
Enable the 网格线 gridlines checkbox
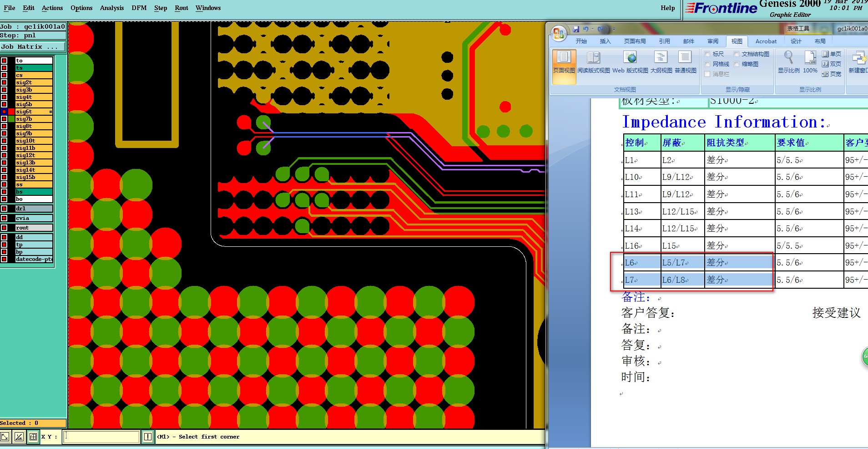pyautogui.click(x=707, y=64)
